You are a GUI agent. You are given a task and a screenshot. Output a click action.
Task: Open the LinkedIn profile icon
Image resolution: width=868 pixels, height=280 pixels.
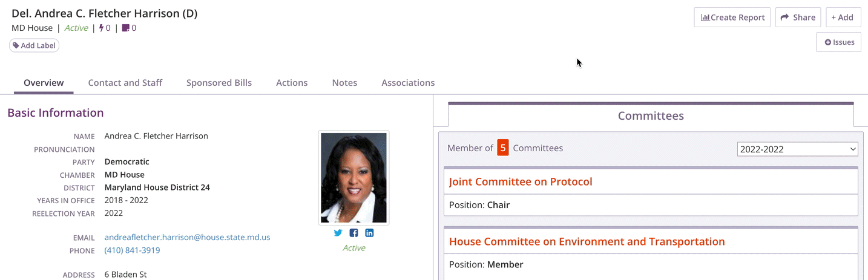click(369, 233)
